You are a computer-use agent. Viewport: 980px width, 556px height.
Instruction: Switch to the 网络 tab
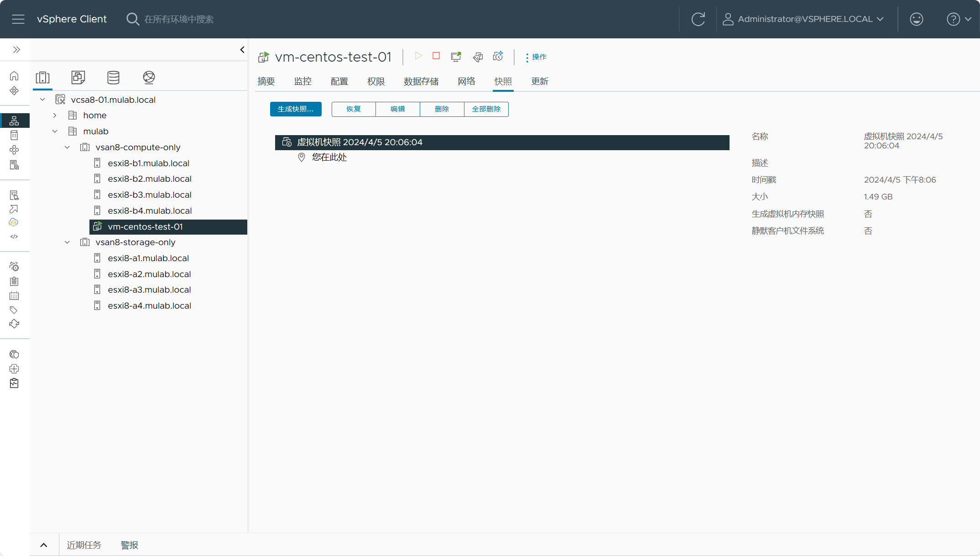click(x=466, y=81)
